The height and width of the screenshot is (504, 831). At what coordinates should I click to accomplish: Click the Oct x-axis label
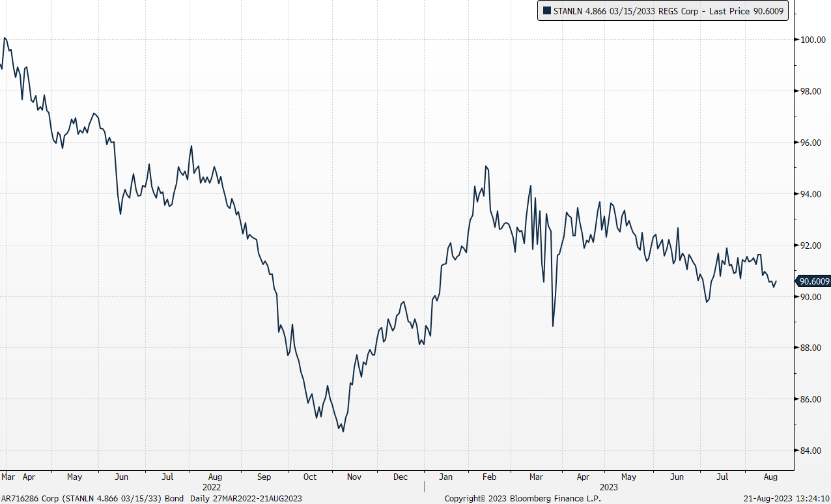(x=310, y=477)
